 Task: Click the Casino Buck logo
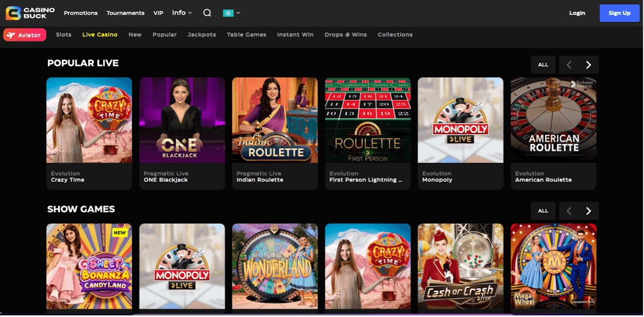(x=30, y=13)
